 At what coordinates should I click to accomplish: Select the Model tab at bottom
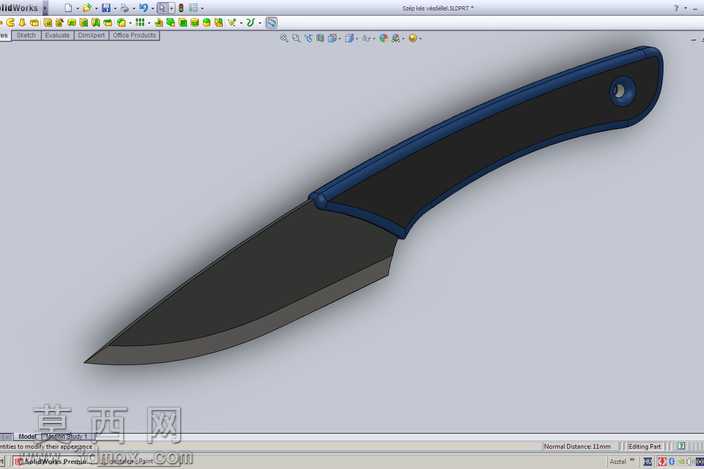coord(27,436)
